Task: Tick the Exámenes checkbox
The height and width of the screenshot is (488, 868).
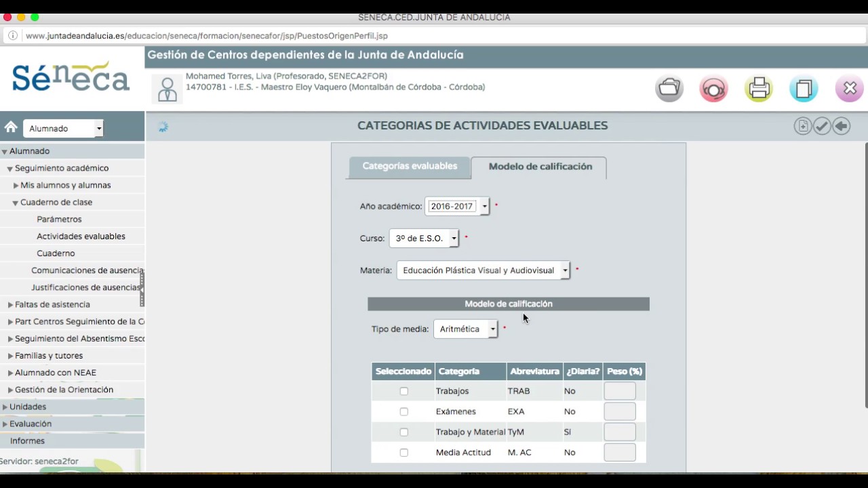Action: click(x=403, y=411)
